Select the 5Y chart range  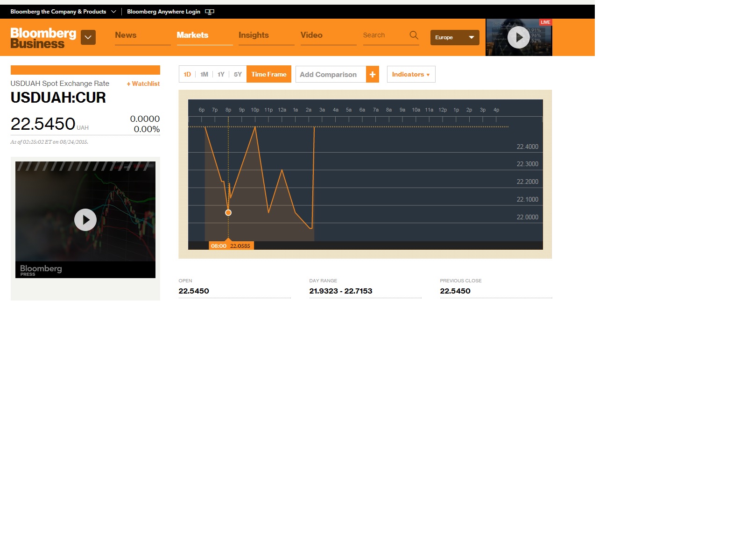[x=238, y=74]
